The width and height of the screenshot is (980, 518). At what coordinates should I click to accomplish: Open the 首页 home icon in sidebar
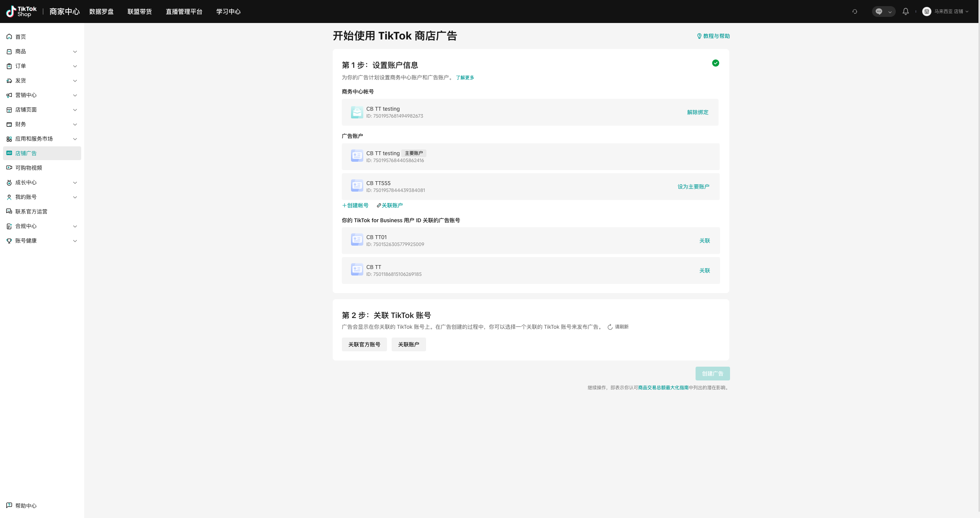(x=9, y=36)
